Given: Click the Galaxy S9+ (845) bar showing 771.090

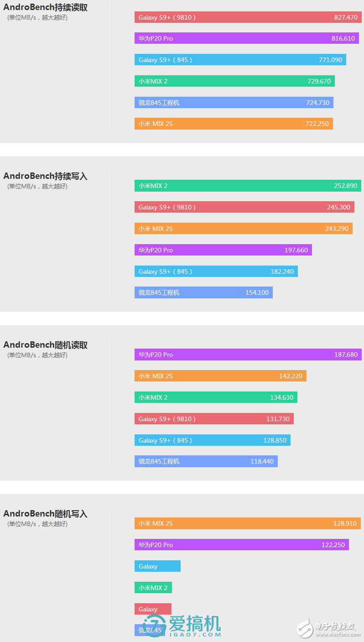Looking at the screenshot, I should click(x=240, y=60).
